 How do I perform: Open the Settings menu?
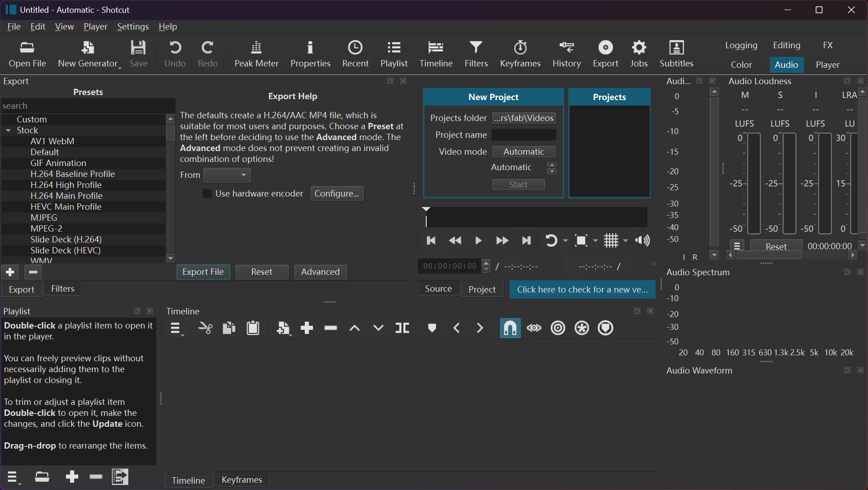[133, 26]
